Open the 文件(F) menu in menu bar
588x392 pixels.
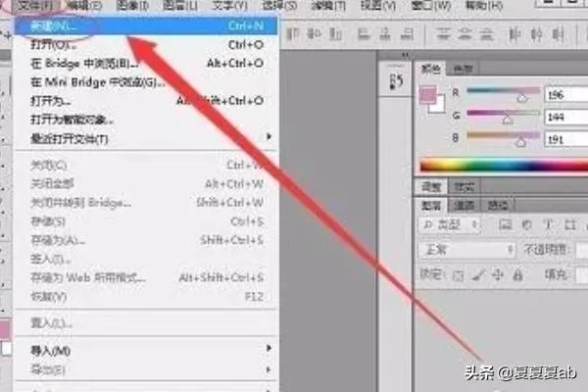35,6
